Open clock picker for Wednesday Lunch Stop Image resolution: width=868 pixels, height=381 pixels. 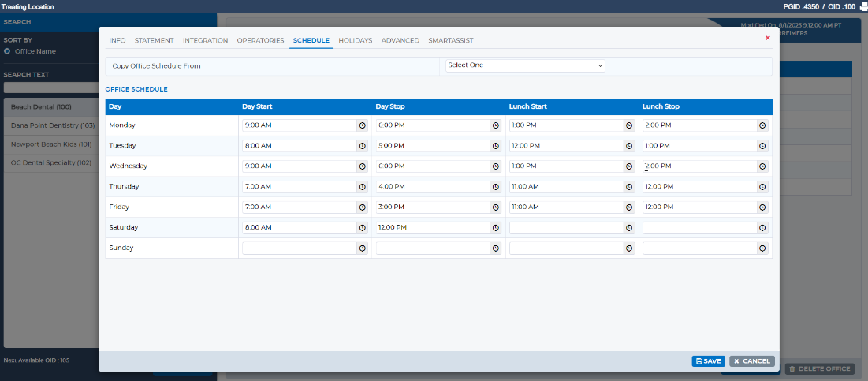point(763,166)
